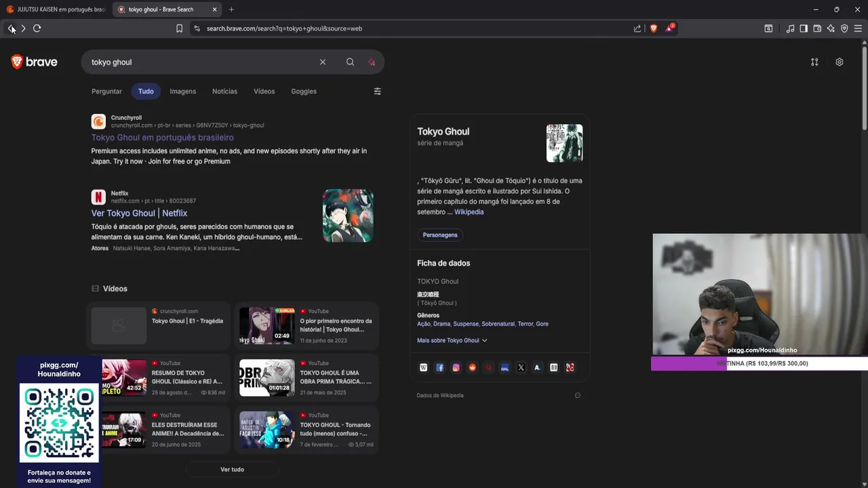This screenshot has height=488, width=868.
Task: Open Tokyo Ghoul X profile
Action: (521, 367)
